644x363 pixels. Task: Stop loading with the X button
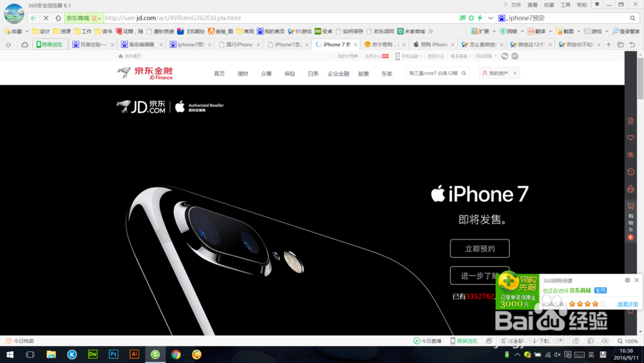[46, 18]
